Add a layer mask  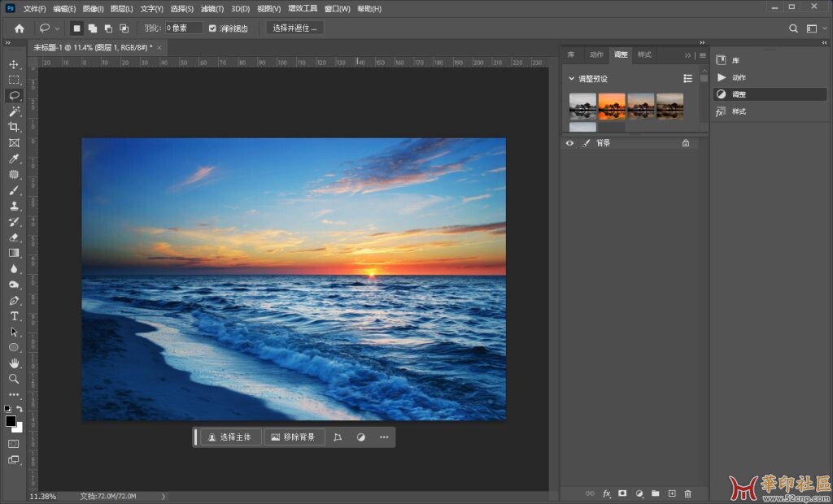coord(623,493)
